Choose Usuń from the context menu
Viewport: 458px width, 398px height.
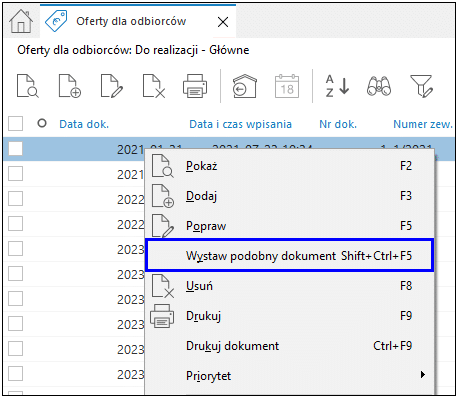(x=290, y=286)
